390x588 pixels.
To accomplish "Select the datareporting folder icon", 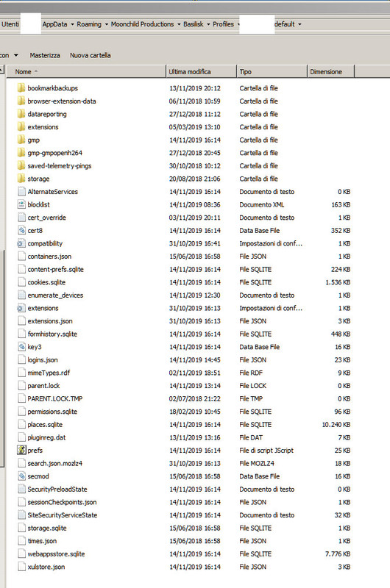I will pyautogui.click(x=21, y=114).
